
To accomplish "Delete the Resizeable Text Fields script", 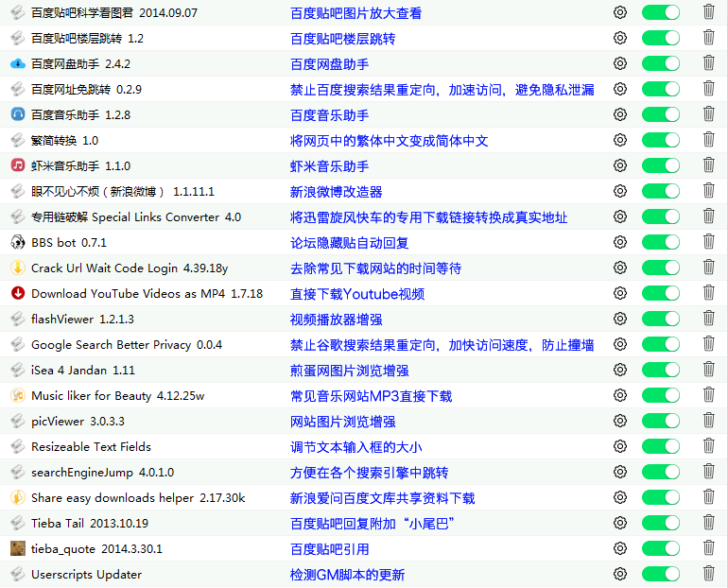I will 708,445.
